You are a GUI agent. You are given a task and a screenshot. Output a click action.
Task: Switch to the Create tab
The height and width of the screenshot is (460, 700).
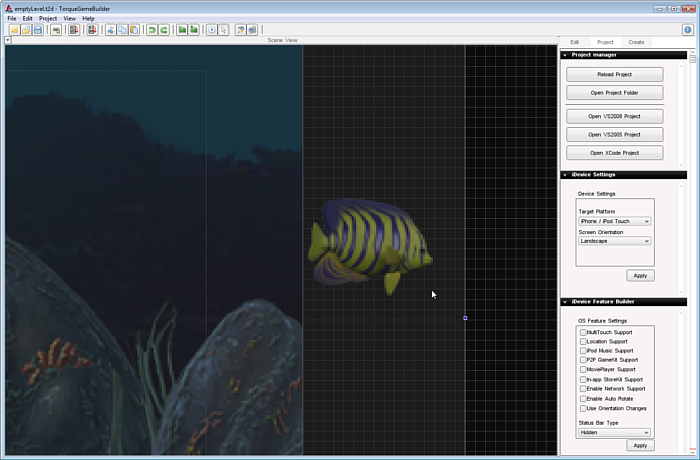pyautogui.click(x=636, y=42)
